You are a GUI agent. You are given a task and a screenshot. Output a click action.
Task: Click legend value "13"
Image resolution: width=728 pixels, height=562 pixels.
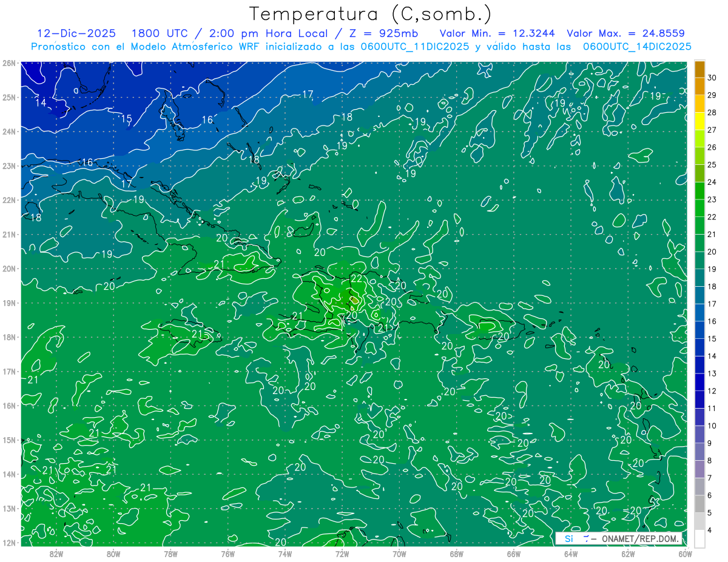712,373
